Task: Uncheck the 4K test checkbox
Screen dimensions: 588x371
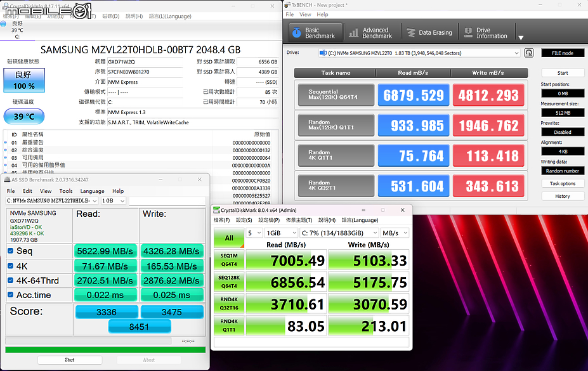Action: coord(11,266)
